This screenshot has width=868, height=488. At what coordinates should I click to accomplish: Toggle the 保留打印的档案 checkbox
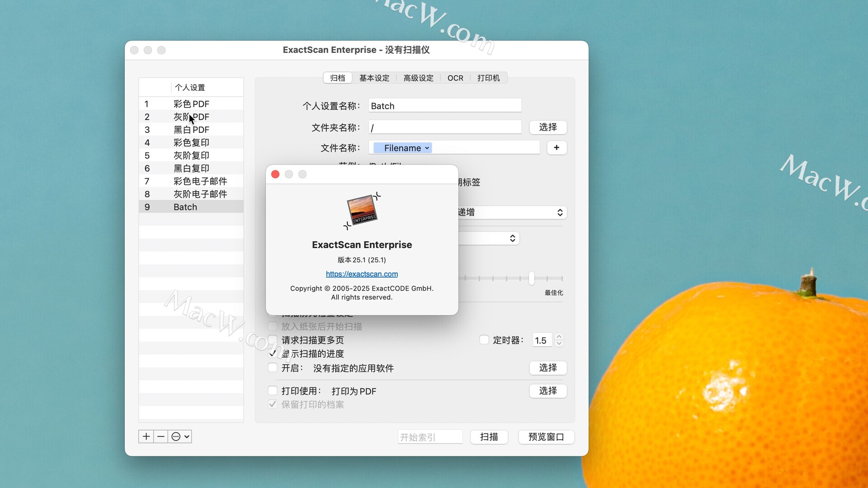[x=273, y=404]
